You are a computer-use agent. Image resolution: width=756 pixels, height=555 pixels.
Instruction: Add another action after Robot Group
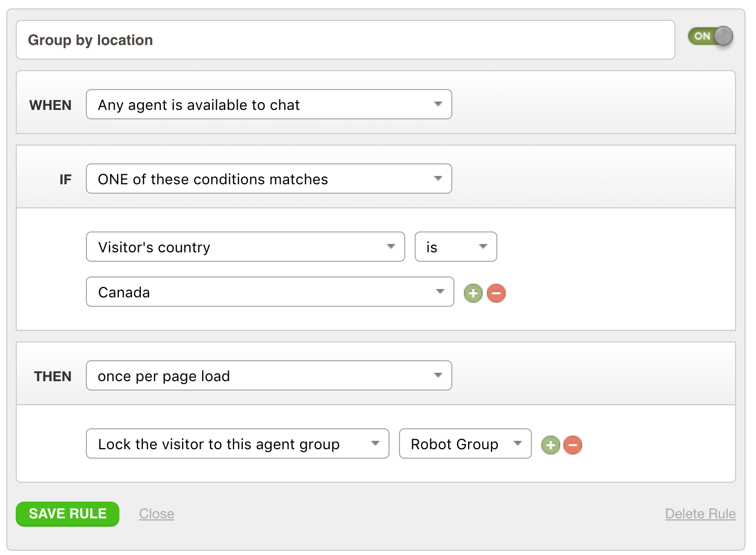click(x=550, y=445)
